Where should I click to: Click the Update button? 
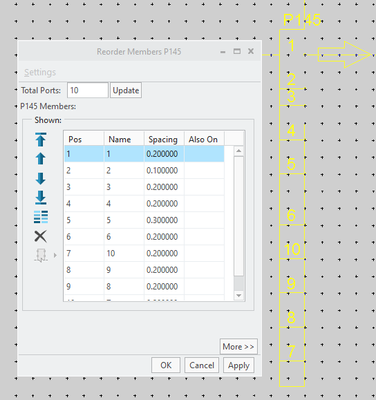126,90
